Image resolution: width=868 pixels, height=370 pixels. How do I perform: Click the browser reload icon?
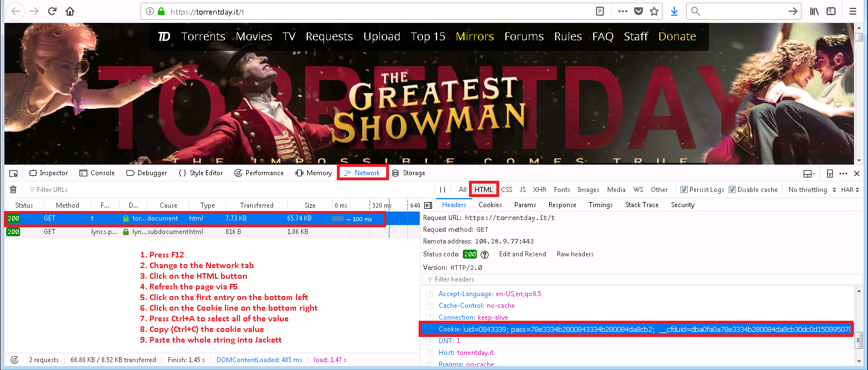(x=52, y=11)
